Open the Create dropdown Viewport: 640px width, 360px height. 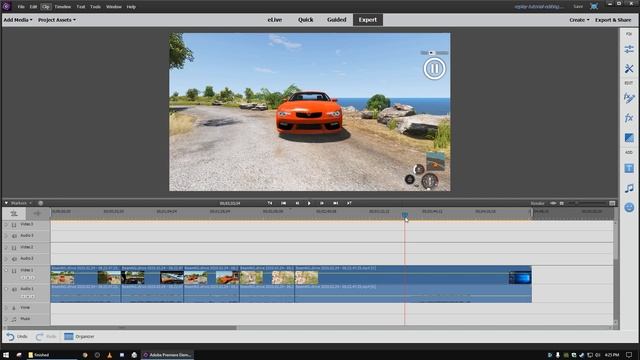[x=579, y=20]
